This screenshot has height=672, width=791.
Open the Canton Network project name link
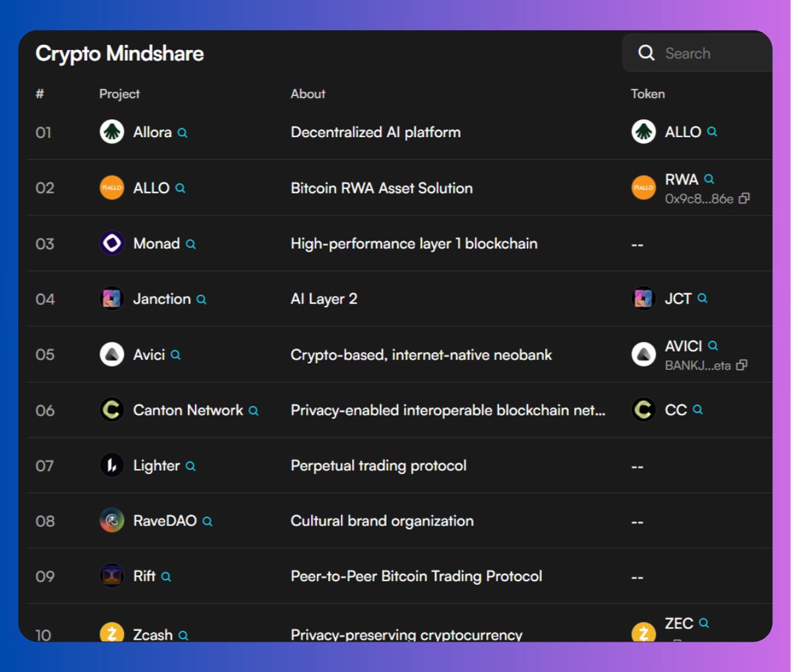(188, 410)
